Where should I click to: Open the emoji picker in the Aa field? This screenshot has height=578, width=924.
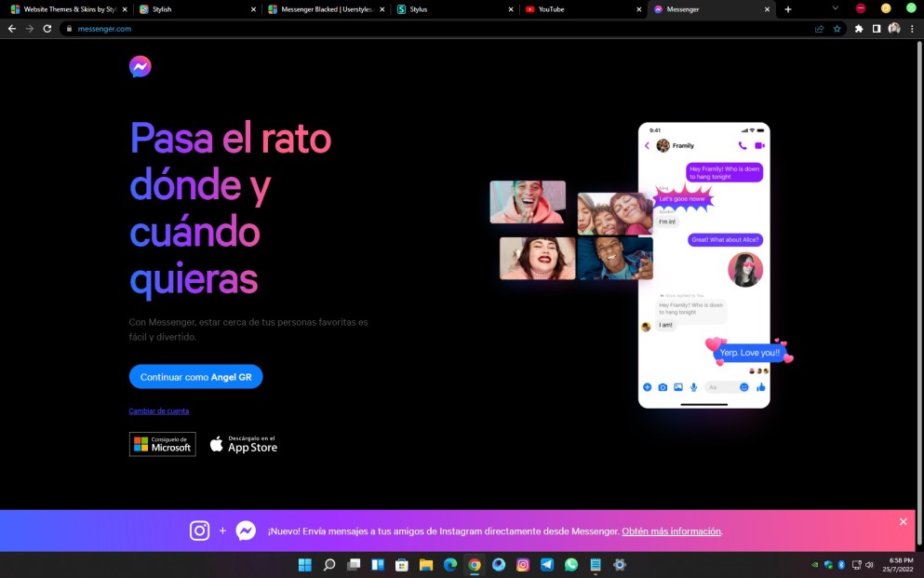coord(744,387)
